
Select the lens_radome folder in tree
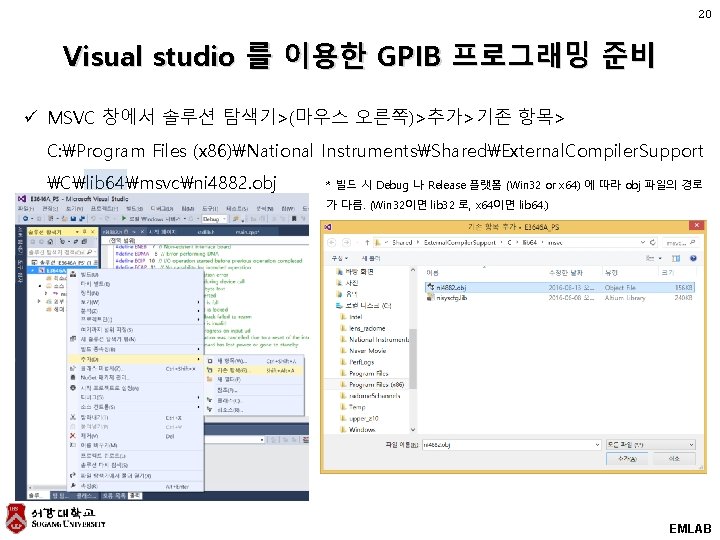click(x=363, y=328)
